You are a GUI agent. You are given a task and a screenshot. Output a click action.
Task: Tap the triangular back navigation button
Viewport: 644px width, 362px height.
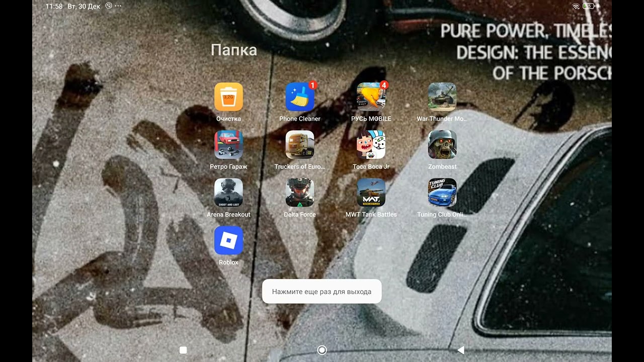coord(460,350)
